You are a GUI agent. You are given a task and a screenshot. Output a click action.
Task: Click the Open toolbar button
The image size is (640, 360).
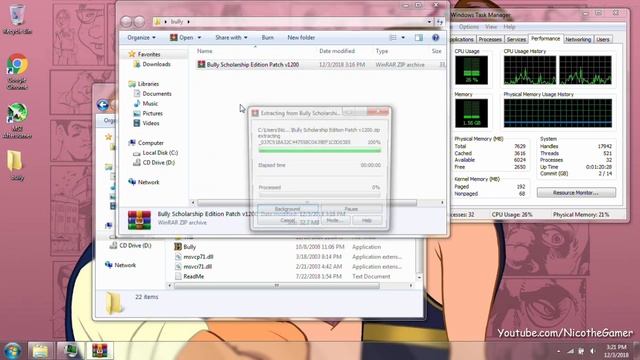[x=182, y=38]
